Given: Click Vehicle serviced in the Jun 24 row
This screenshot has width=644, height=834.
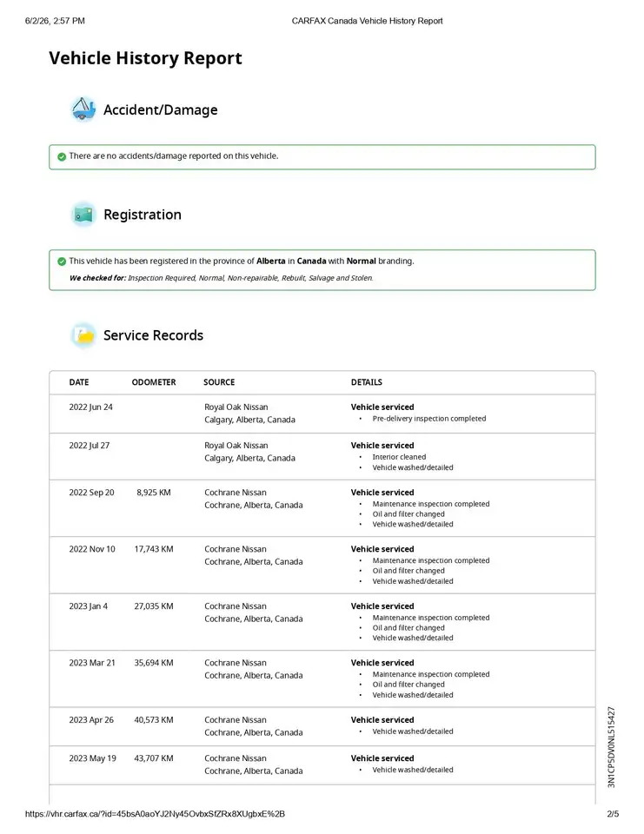Looking at the screenshot, I should (382, 407).
